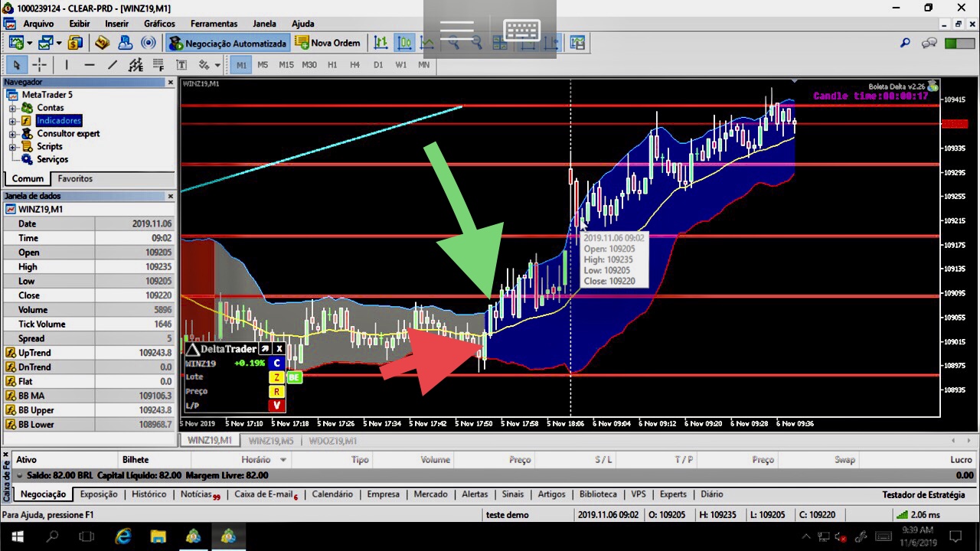Select the crosshair tool
Image resolution: width=980 pixels, height=551 pixels.
[39, 65]
